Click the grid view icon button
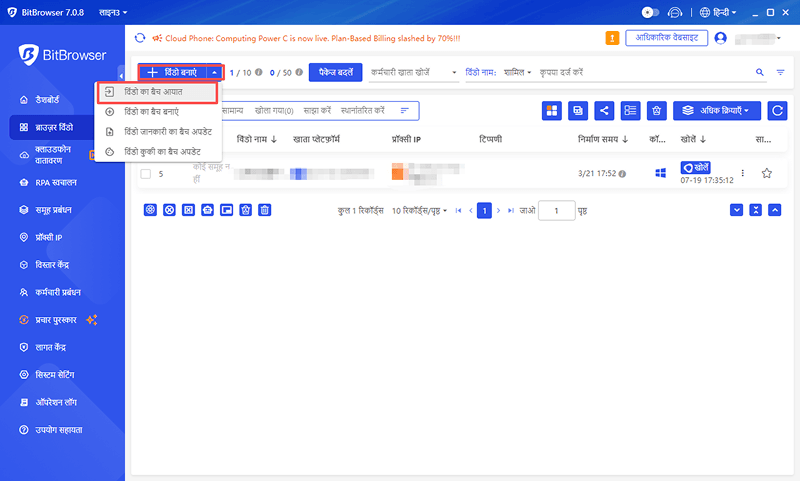This screenshot has width=800, height=481. pos(552,110)
